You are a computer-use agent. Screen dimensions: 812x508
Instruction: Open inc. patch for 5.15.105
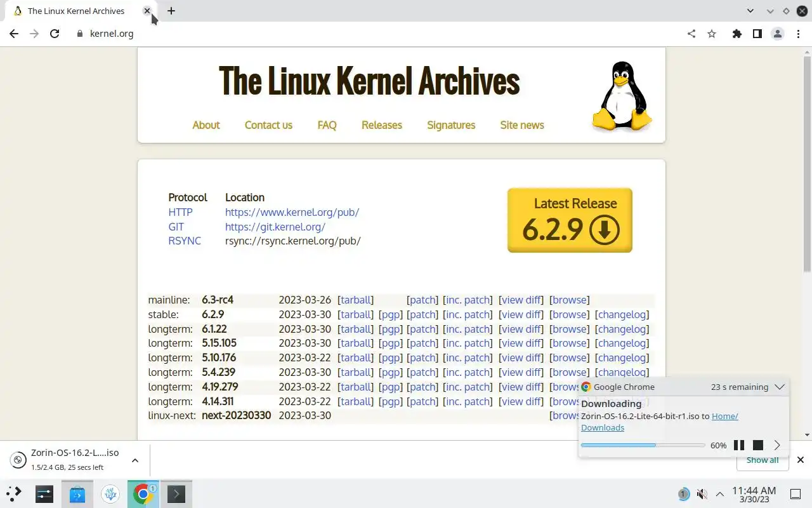(x=468, y=343)
